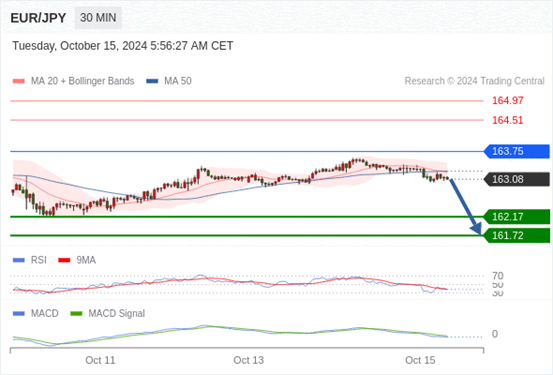Click the RSI 70 level label

[498, 276]
